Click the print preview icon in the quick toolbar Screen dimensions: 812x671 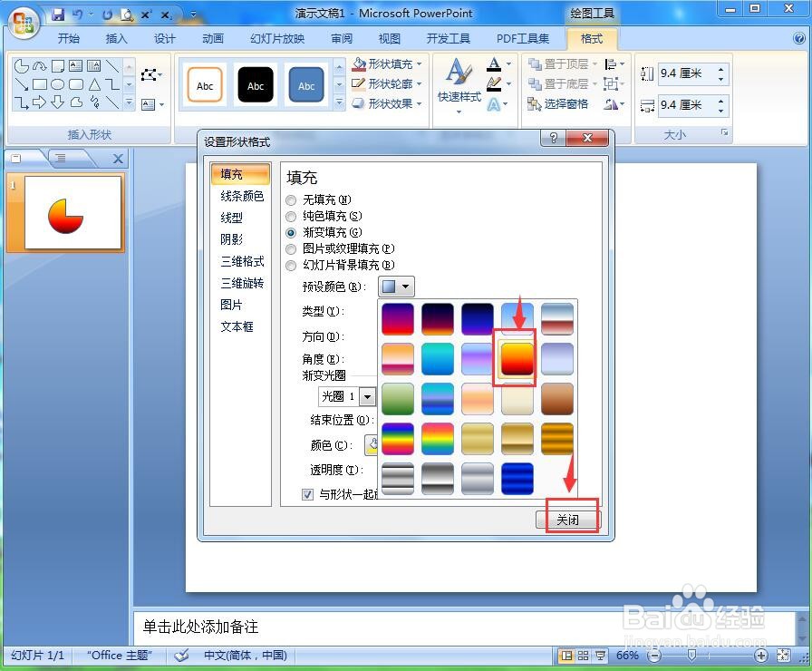coord(127,15)
